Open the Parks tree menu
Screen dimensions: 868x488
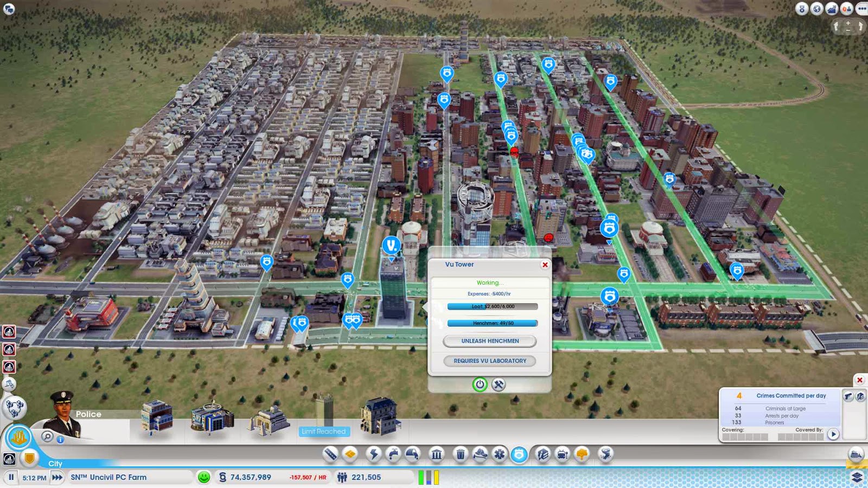coord(582,454)
